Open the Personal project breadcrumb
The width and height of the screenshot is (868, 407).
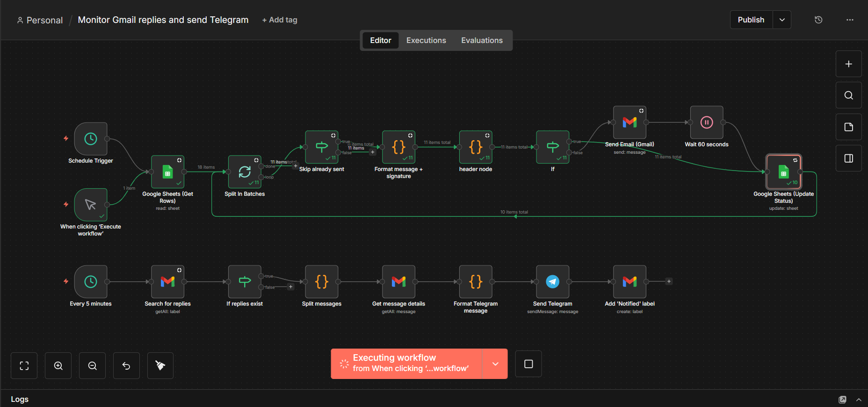click(x=40, y=20)
